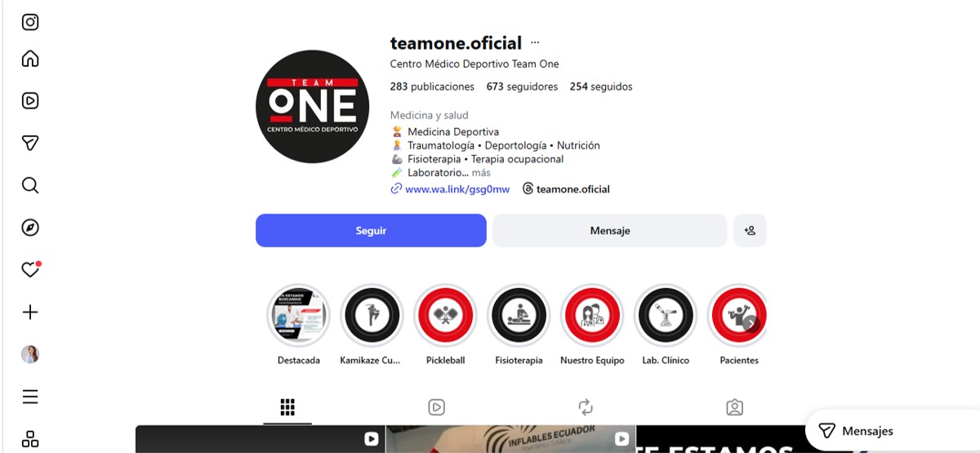
Task: Open Explore compass icon
Action: 30,228
